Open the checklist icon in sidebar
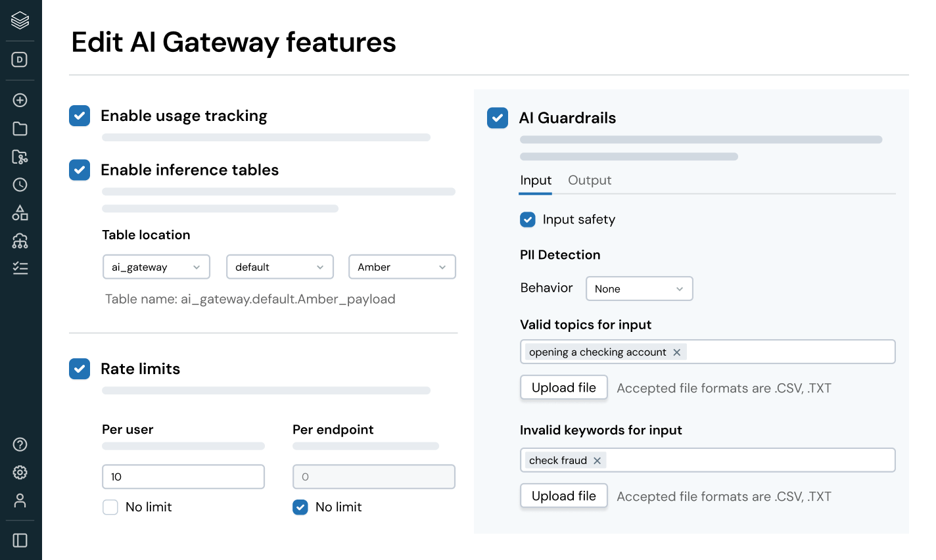Screen dimensions: 936x560 pyautogui.click(x=20, y=268)
